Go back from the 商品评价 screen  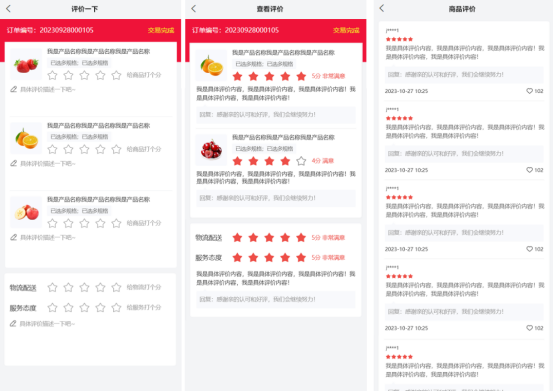point(382,8)
